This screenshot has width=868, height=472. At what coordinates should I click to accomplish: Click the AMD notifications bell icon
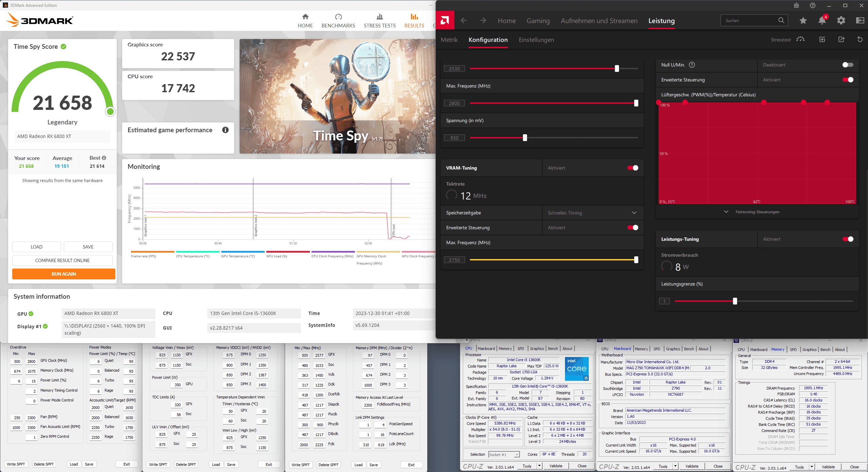click(x=822, y=21)
